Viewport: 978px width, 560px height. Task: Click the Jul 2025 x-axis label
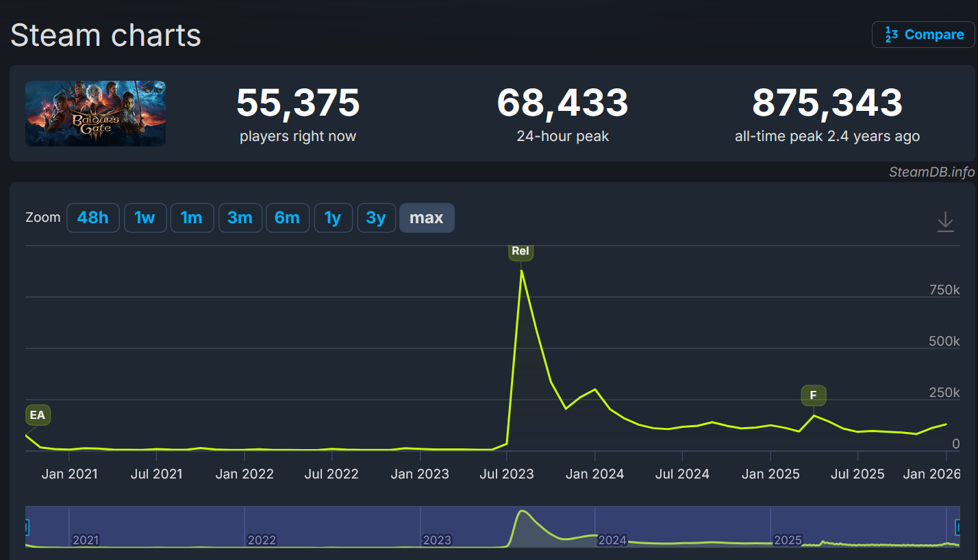coord(857,474)
